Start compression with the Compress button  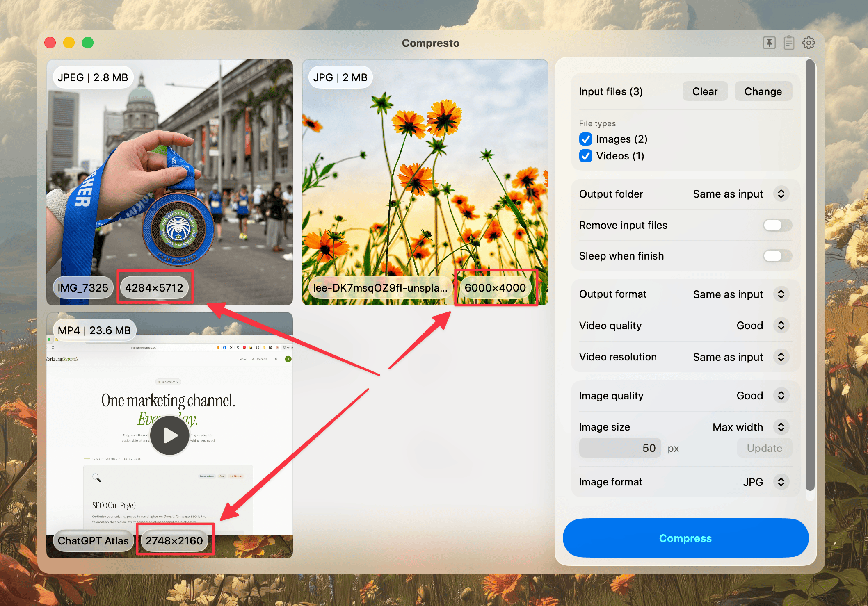685,538
